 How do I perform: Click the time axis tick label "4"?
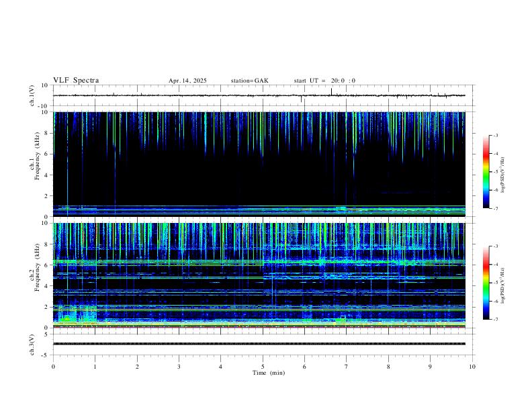(220, 367)
